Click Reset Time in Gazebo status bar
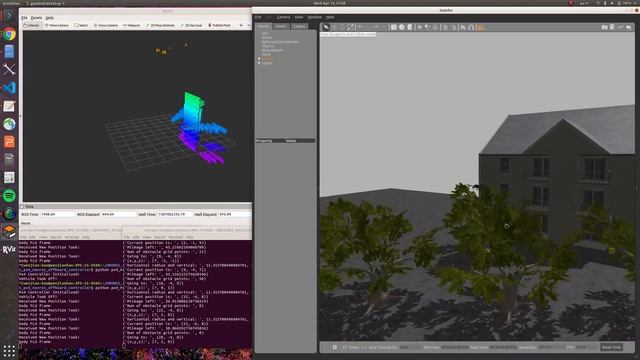The image size is (640, 360). (611, 347)
